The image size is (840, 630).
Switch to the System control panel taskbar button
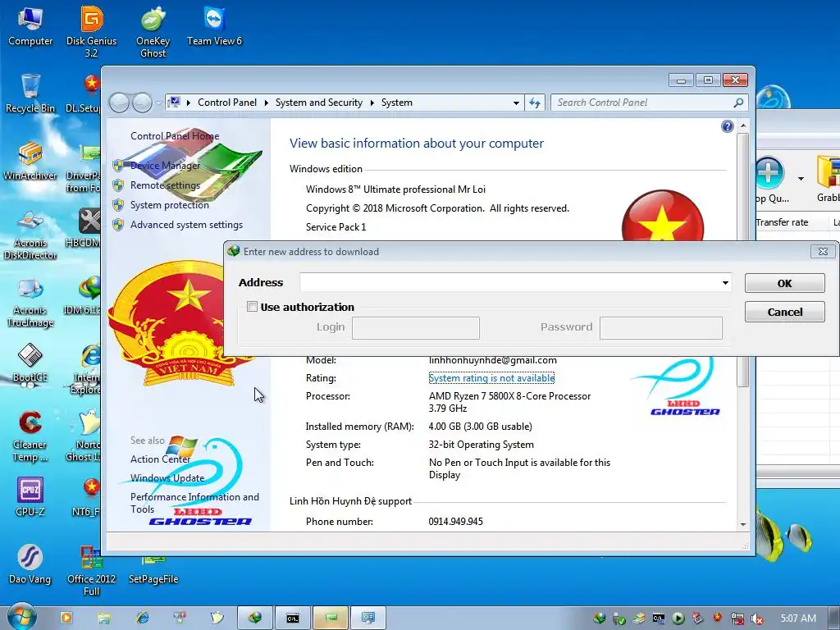click(x=368, y=618)
